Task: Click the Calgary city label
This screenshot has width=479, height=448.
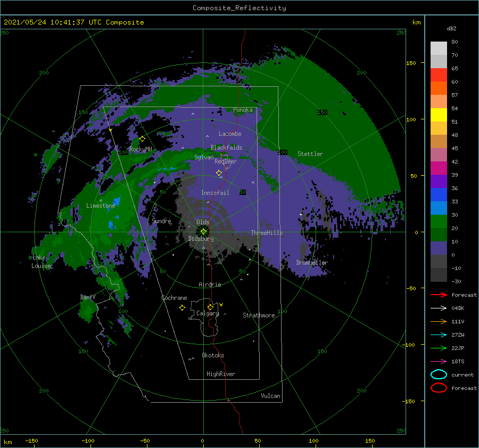Action: coord(208,313)
